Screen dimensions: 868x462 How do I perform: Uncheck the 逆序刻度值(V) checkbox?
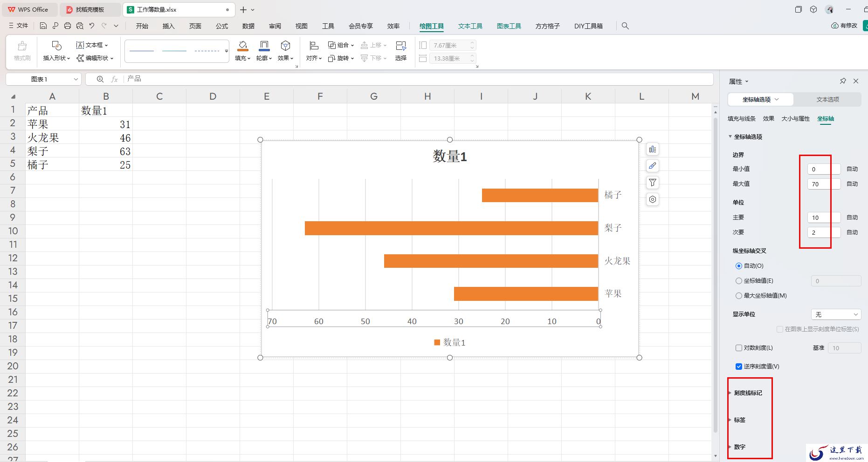point(738,367)
